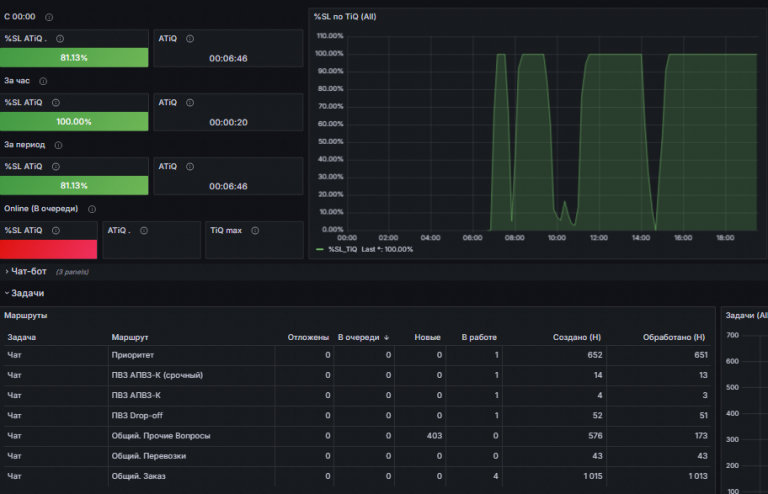Open the Маршруты panel title menu
Image resolution: width=768 pixels, height=494 pixels.
point(25,316)
